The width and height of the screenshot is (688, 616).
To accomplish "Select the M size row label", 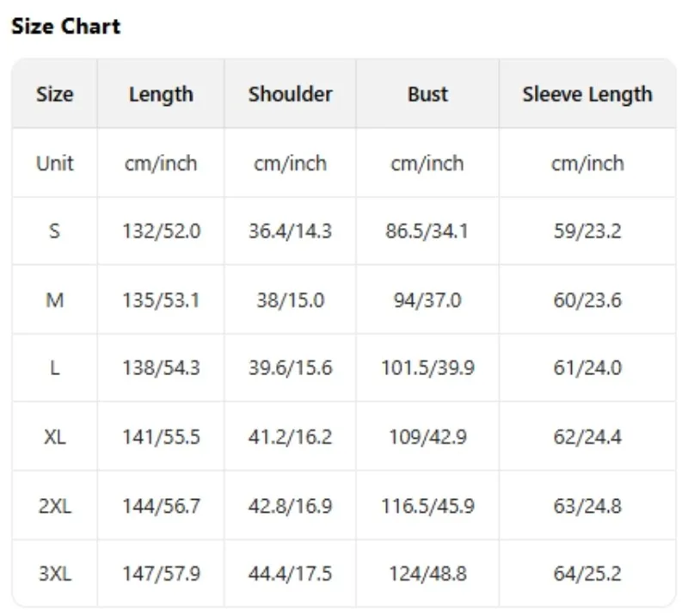I will point(55,300).
